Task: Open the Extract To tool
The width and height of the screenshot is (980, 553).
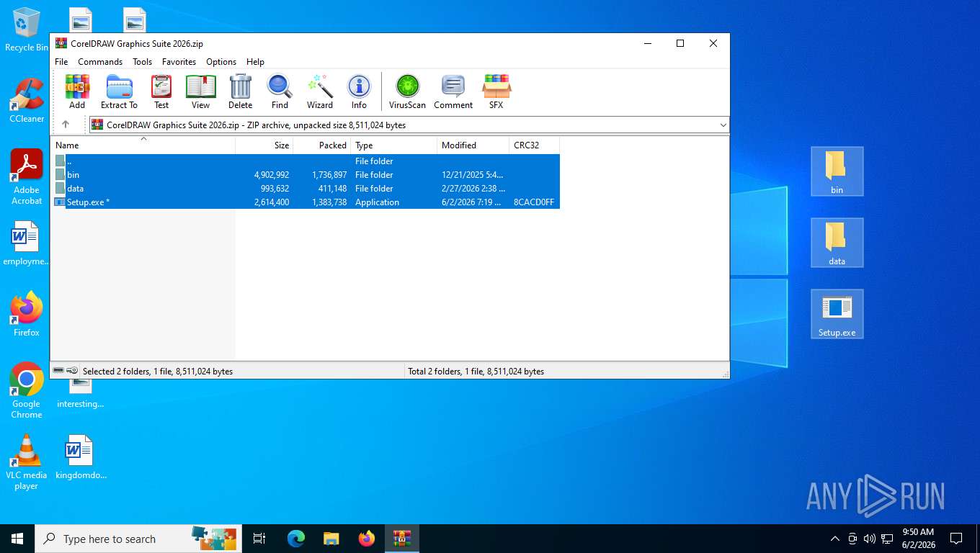Action: [119, 91]
